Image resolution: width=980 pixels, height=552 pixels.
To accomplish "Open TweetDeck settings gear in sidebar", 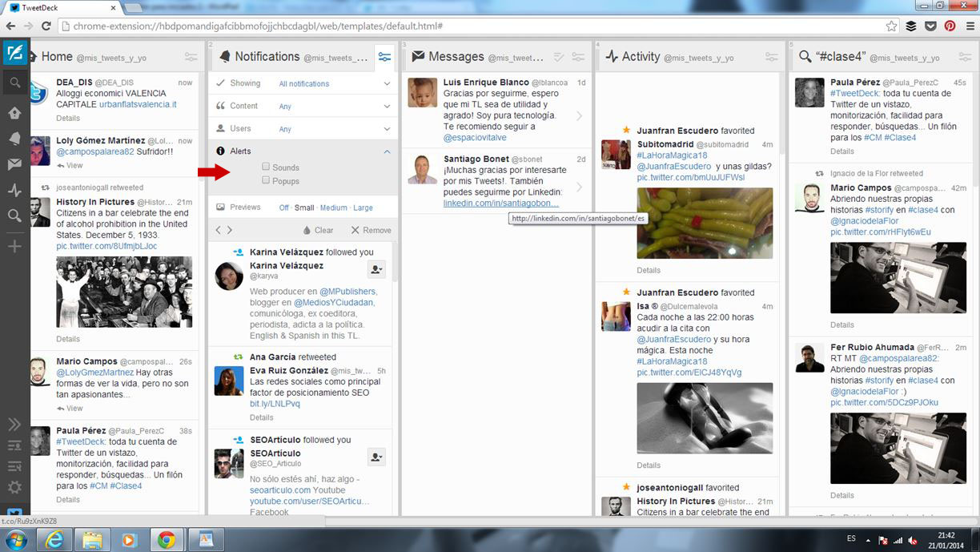I will (x=14, y=487).
